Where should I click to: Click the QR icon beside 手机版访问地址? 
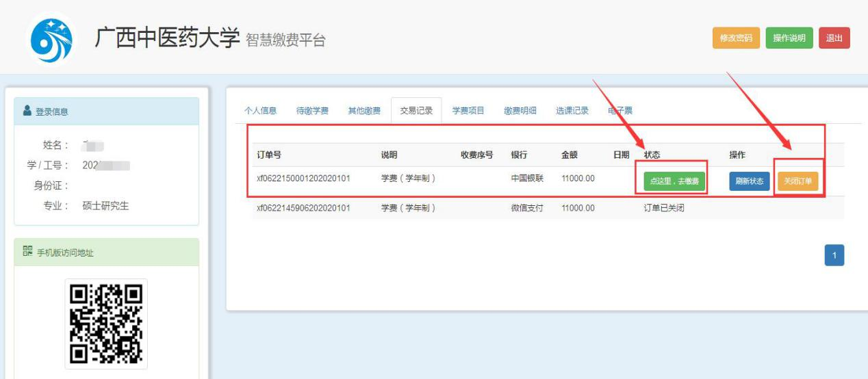(27, 252)
